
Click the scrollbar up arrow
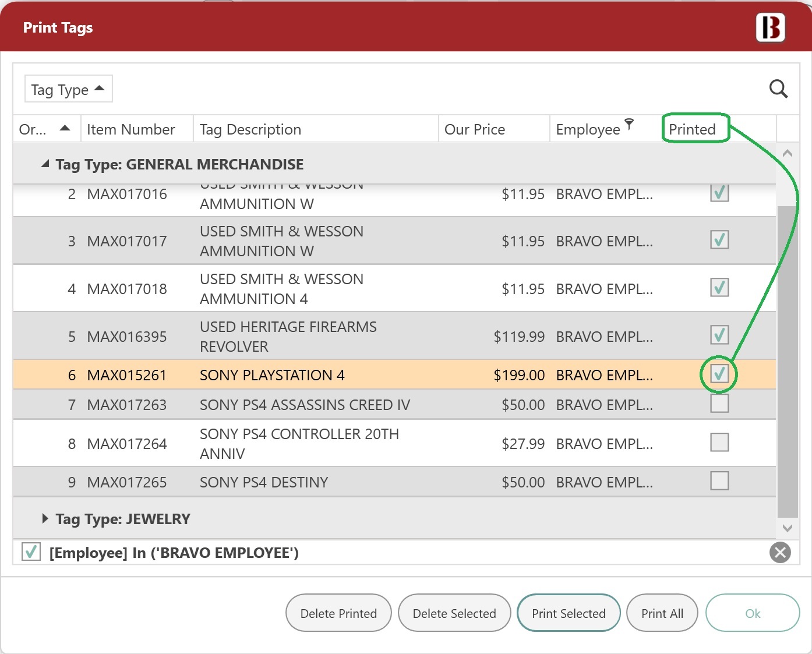[x=788, y=153]
